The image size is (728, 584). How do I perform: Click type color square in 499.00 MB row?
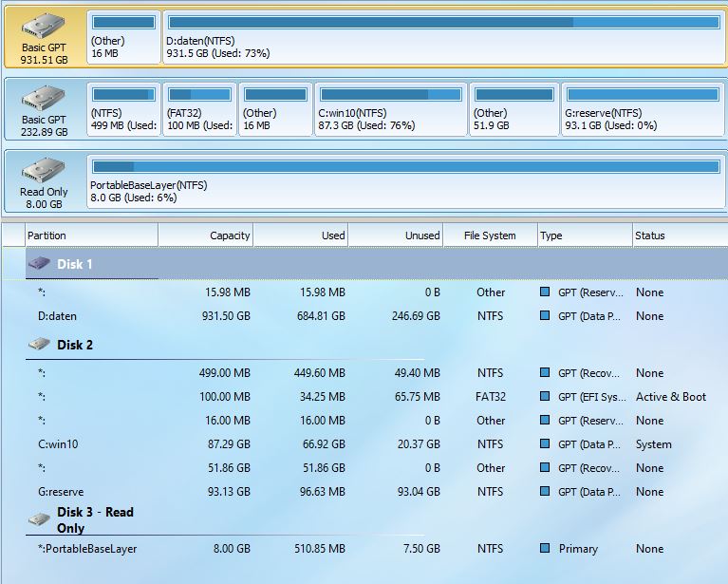tap(545, 372)
